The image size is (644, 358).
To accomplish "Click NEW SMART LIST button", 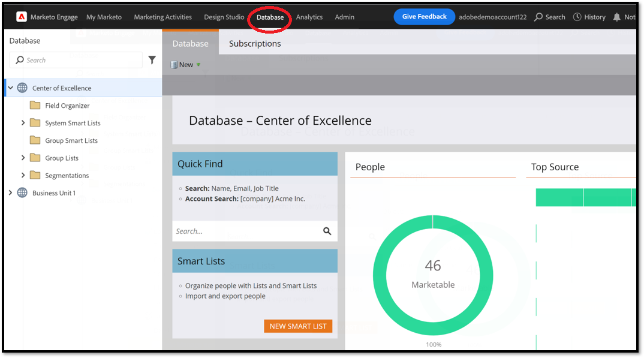I will tap(298, 326).
